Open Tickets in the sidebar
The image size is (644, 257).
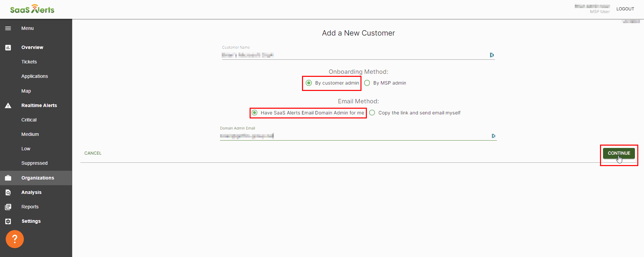pyautogui.click(x=29, y=62)
